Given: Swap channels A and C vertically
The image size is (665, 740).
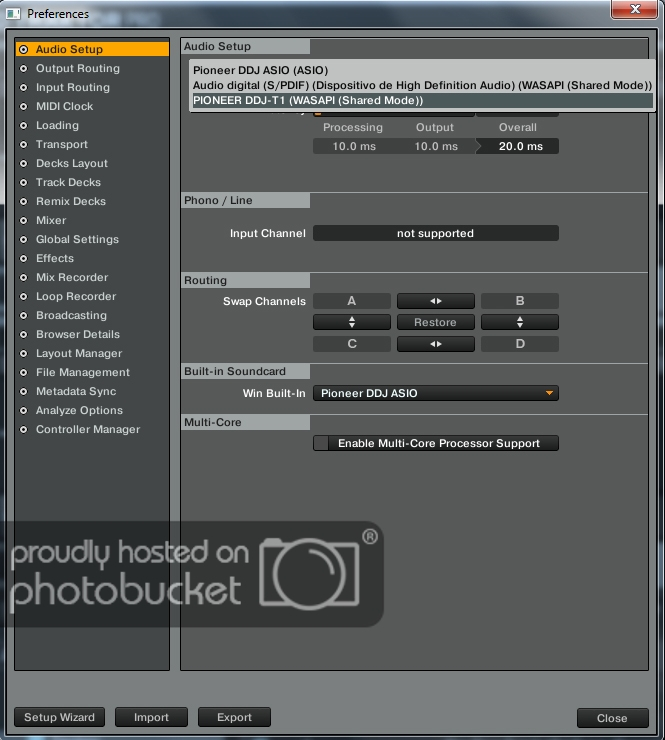Looking at the screenshot, I should [x=352, y=322].
